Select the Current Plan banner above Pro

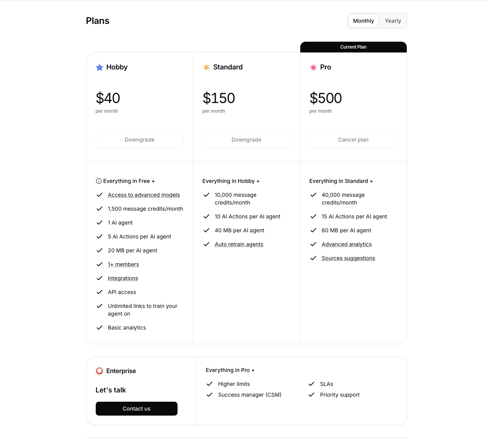(x=353, y=47)
